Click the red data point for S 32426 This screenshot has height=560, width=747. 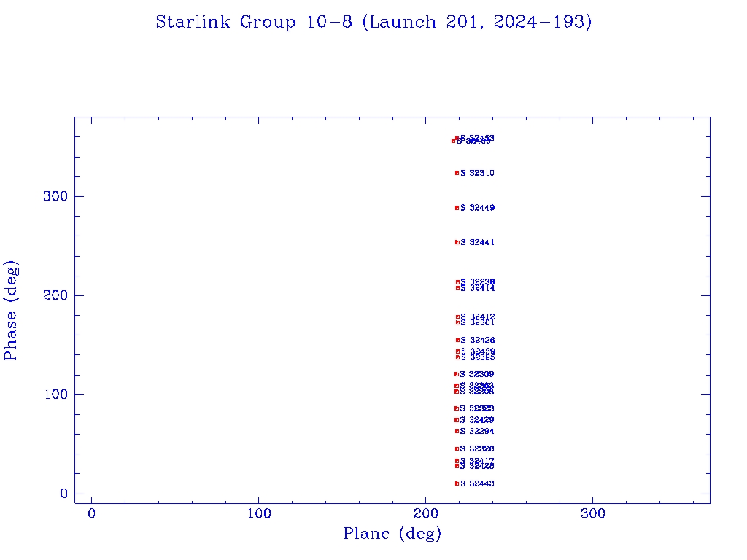(458, 340)
